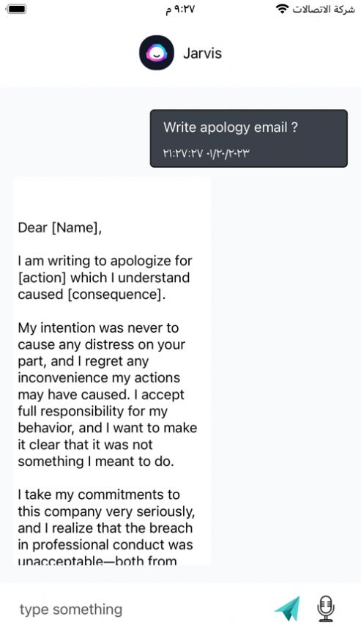Tap the "full responsibility for my" line
This screenshot has height=644, width=361.
[92, 411]
